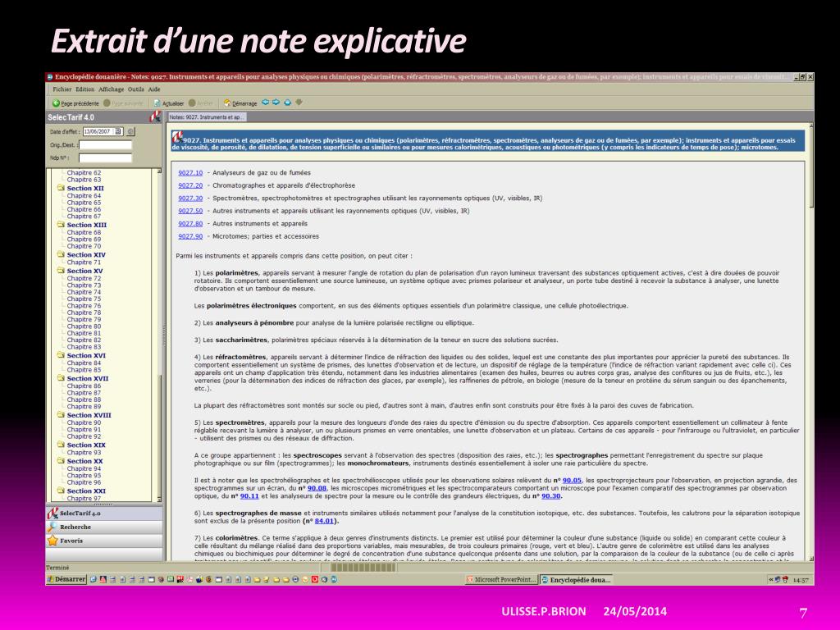Click the blue up arrow toolbar icon

click(x=288, y=103)
